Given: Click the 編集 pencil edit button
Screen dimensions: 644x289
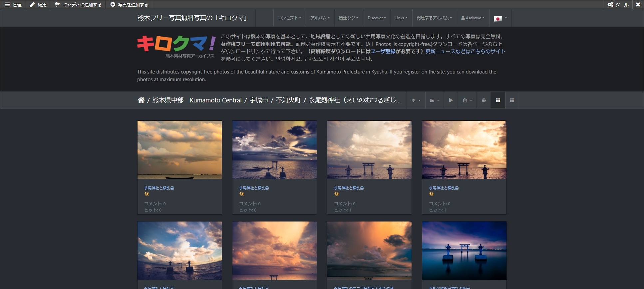Looking at the screenshot, I should [x=38, y=5].
